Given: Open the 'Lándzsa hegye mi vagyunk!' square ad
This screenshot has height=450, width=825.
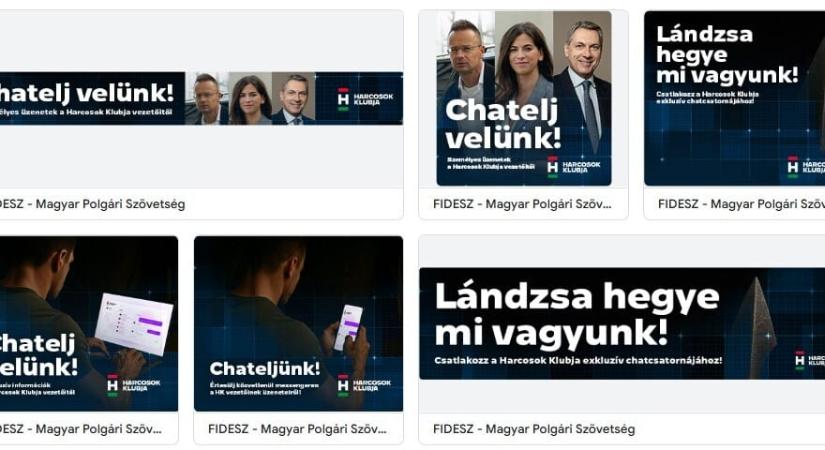Looking at the screenshot, I should 735,98.
